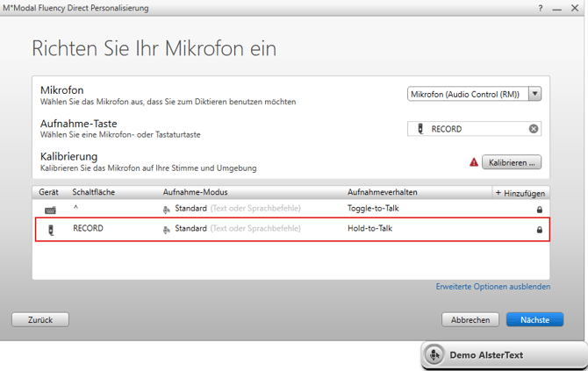Viewport: 588px width, 371px height.
Task: Open the Mikrofon device dropdown
Action: click(x=468, y=94)
